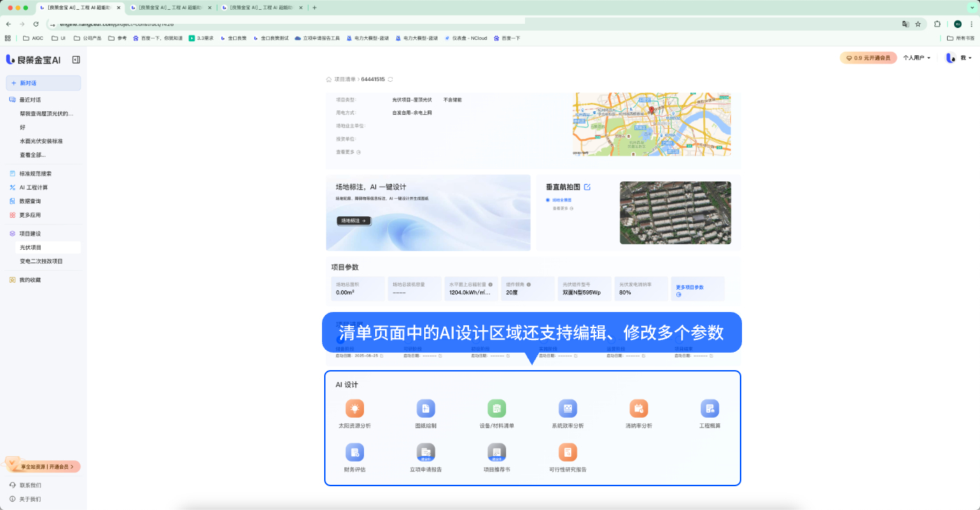Open the 可行性研究报告 icon
980x510 pixels.
pos(568,452)
